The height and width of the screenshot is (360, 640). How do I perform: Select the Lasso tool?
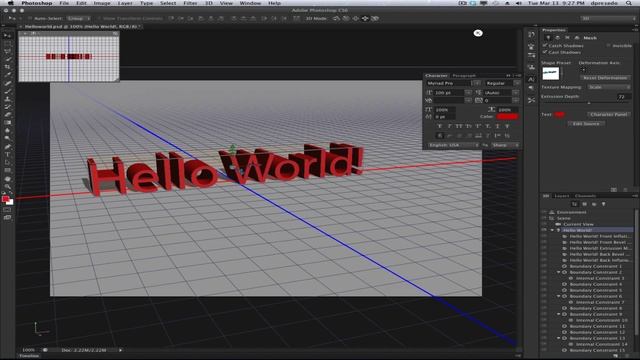[x=7, y=52]
